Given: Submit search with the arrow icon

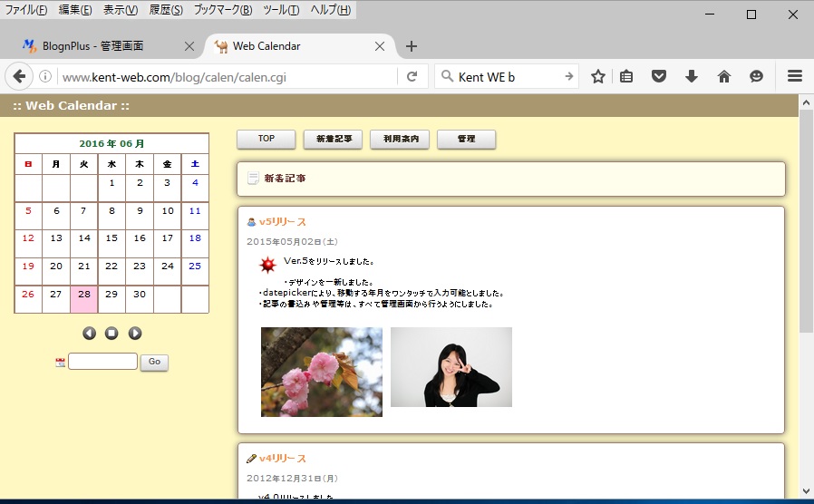Looking at the screenshot, I should tap(569, 76).
